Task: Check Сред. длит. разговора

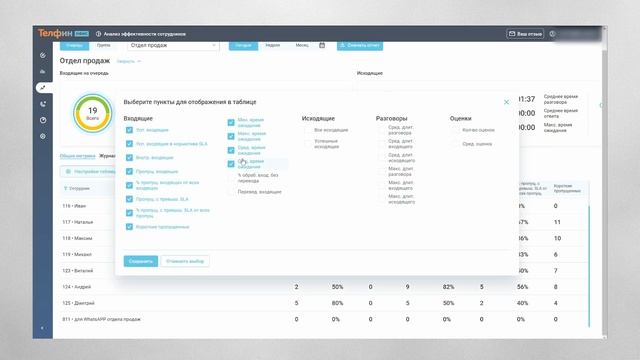Action: [x=382, y=130]
